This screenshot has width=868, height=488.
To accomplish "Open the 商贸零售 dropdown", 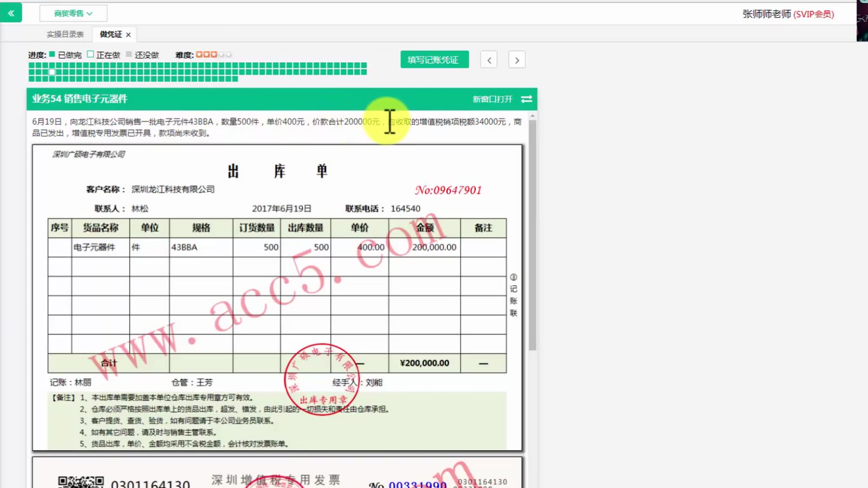I will [73, 13].
